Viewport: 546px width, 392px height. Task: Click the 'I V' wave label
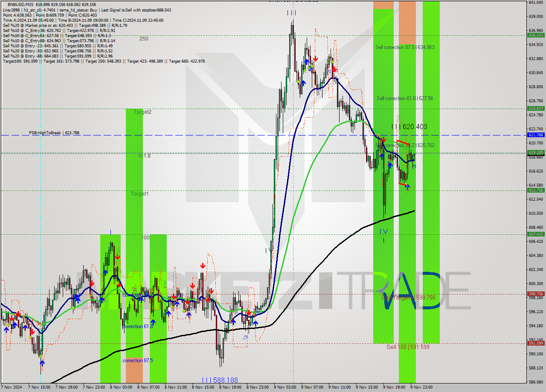[x=383, y=231]
